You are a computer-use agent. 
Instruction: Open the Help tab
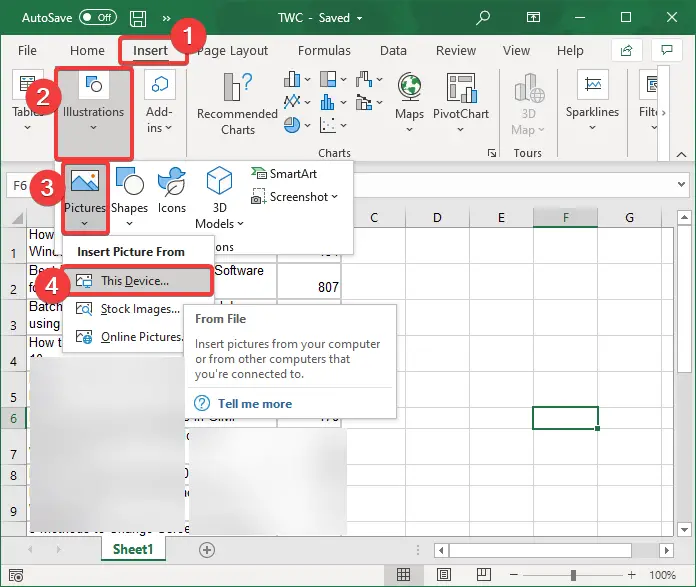click(570, 51)
